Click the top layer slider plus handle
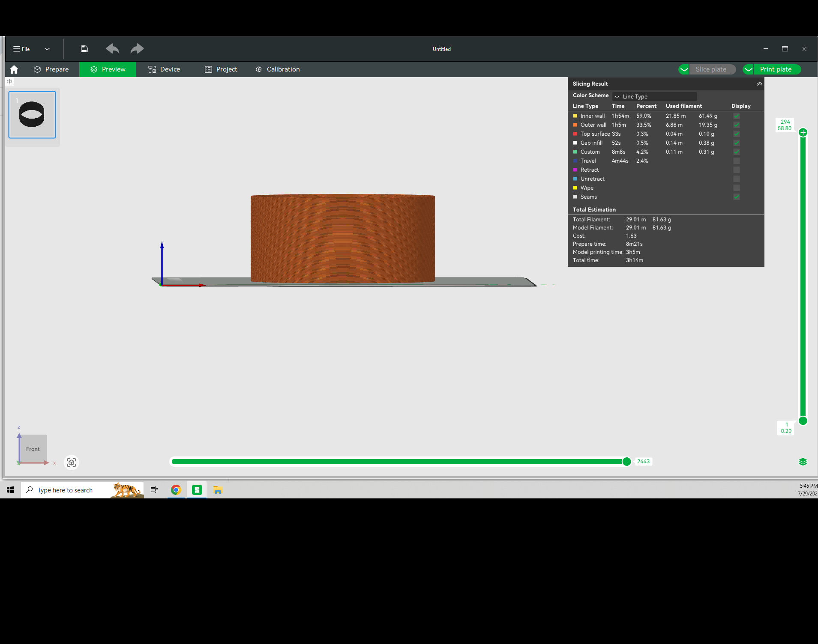818x644 pixels. click(x=803, y=132)
